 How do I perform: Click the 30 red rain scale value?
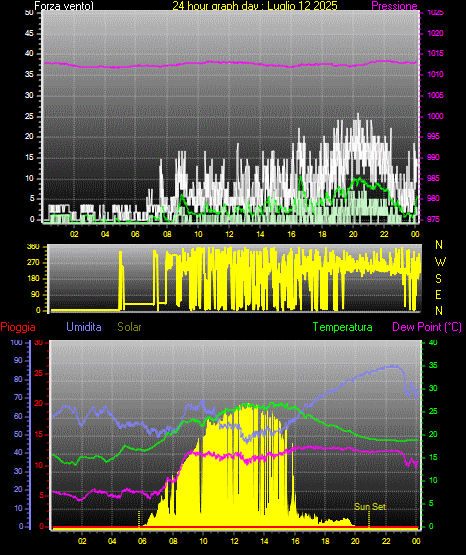tap(38, 342)
